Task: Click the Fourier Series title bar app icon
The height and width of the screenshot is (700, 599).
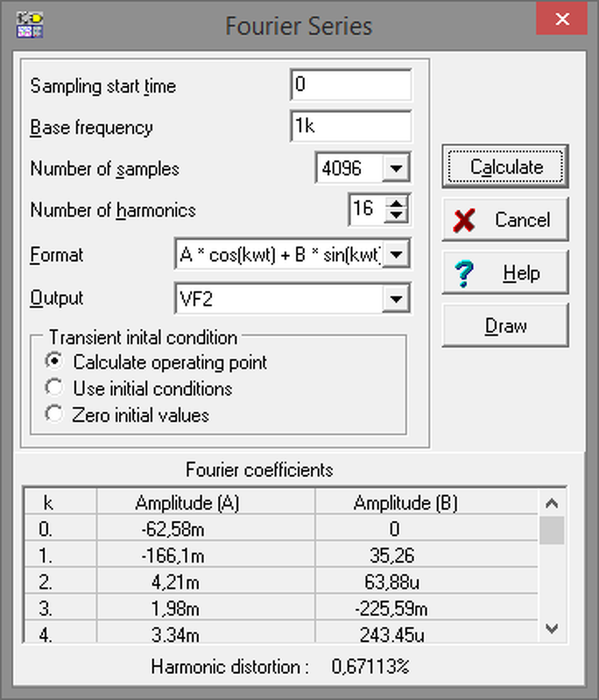Action: coord(30,24)
